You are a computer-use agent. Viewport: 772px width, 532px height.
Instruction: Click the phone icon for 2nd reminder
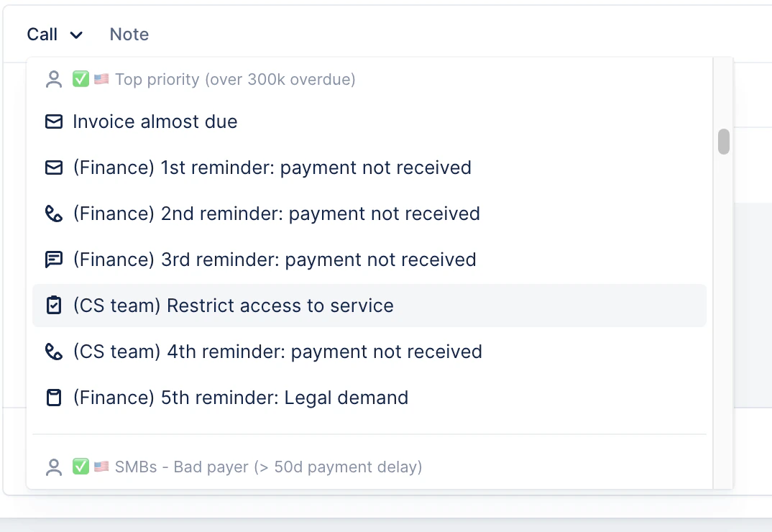click(54, 214)
